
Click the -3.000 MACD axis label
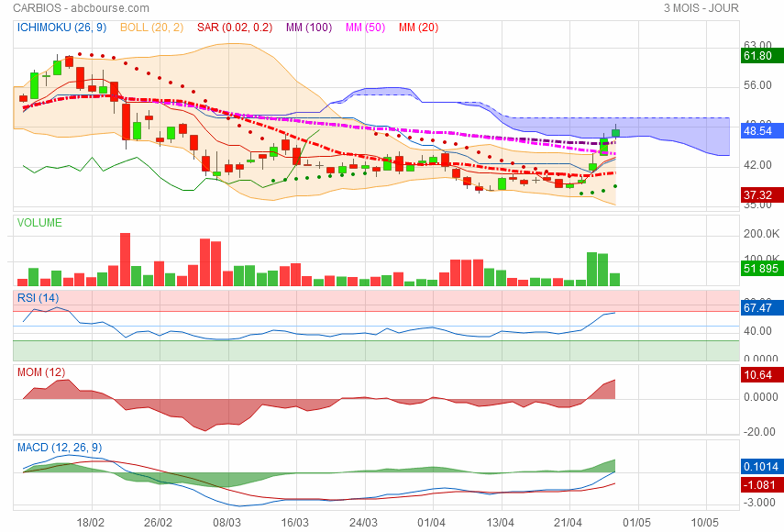coord(759,503)
